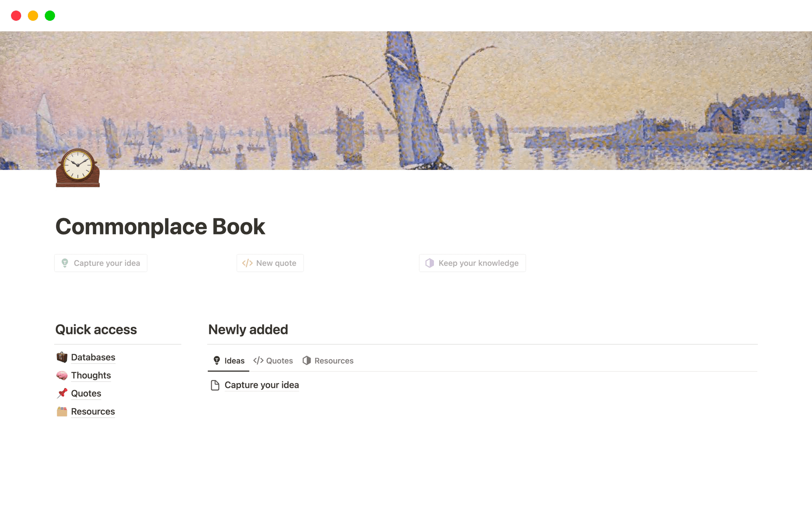Click the card index icon beside Resources
The height and width of the screenshot is (508, 812).
coord(62,411)
